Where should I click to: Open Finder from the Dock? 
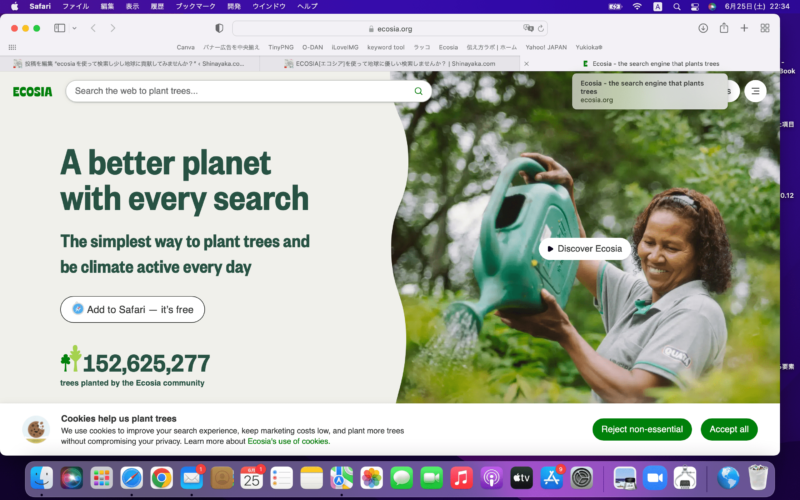tap(41, 478)
